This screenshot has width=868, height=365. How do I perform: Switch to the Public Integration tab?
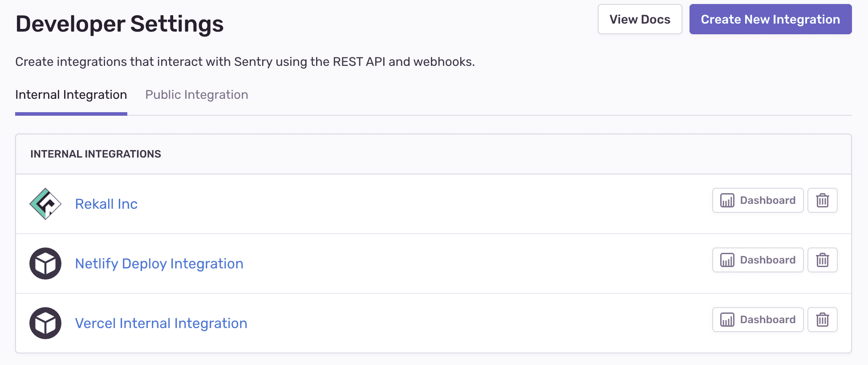point(196,94)
